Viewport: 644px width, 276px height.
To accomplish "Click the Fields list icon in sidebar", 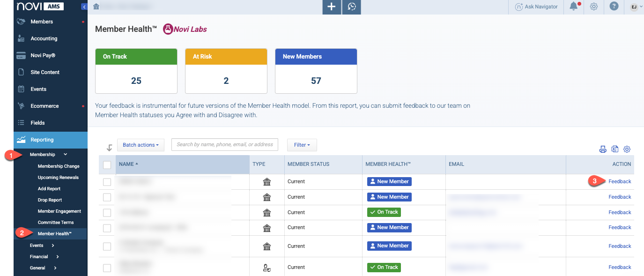I will (21, 123).
